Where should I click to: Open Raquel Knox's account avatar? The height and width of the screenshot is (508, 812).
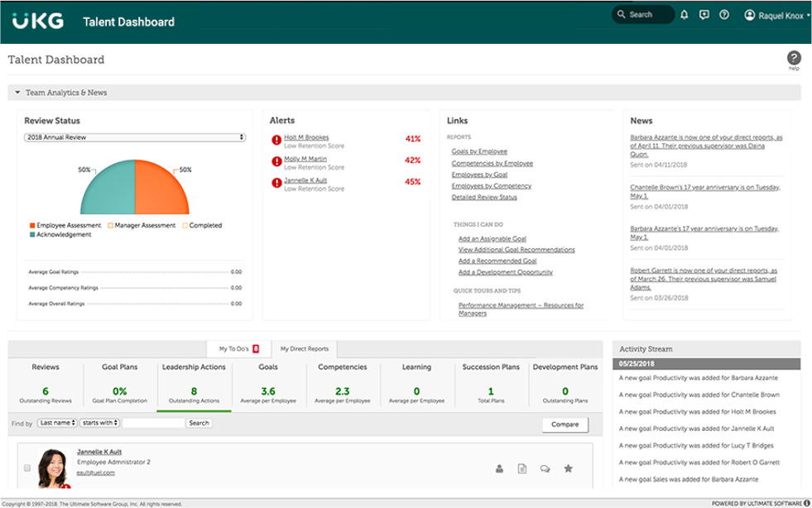coord(750,14)
